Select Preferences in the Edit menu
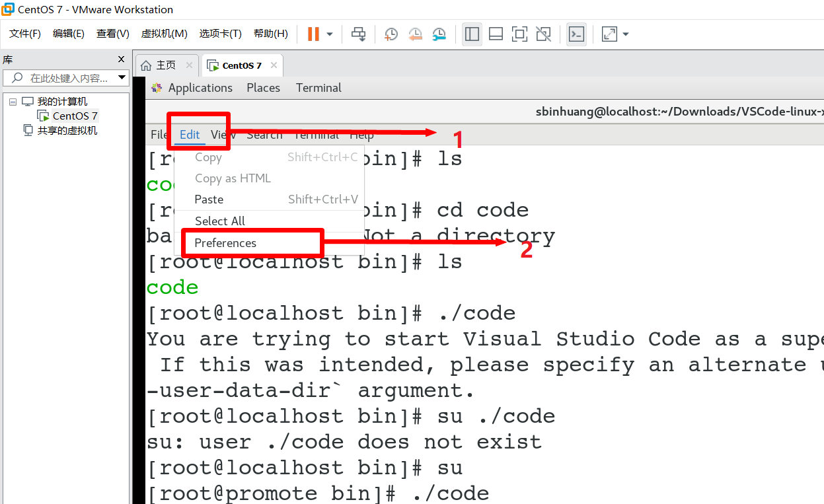 (225, 243)
